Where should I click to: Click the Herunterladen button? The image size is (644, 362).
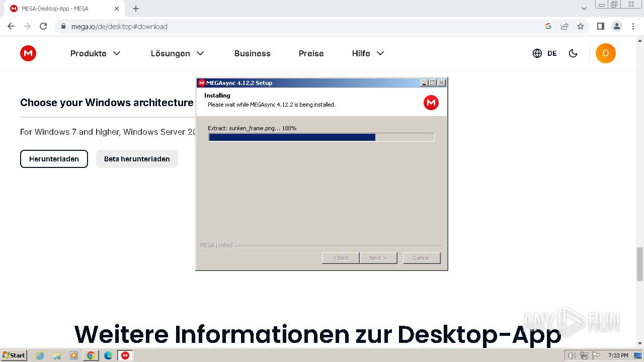click(54, 159)
